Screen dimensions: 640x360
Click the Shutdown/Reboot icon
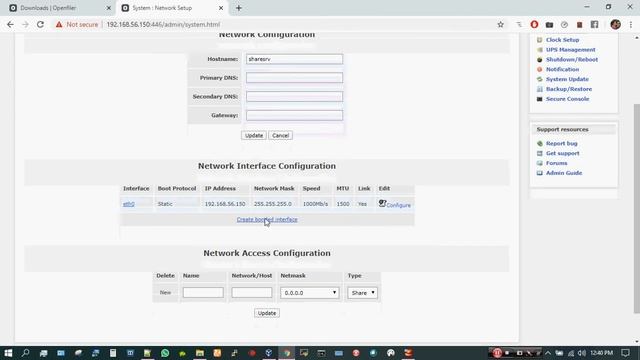(x=540, y=60)
